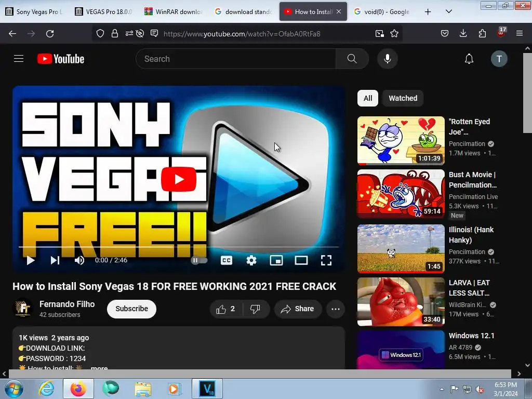Click the video progress bar
The height and width of the screenshot is (399, 532).
click(179, 247)
